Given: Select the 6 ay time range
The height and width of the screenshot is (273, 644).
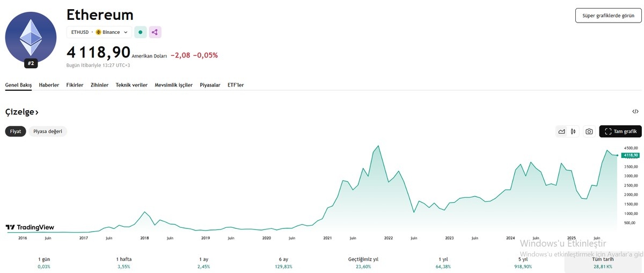Looking at the screenshot, I should [x=283, y=262].
